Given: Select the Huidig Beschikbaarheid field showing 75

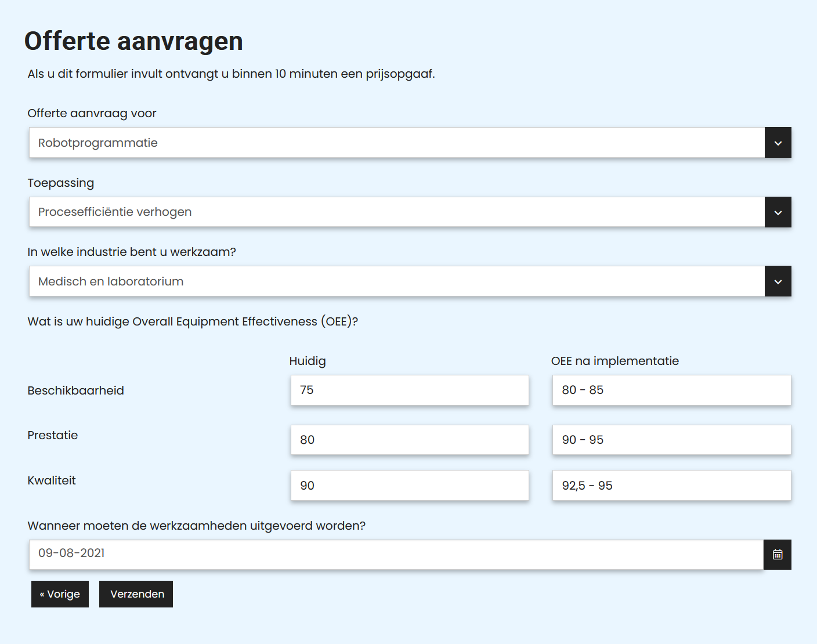Looking at the screenshot, I should [x=409, y=390].
